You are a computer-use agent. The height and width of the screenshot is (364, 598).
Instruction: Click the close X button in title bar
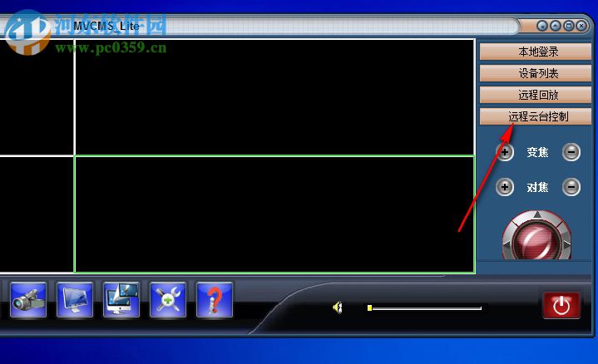[581, 26]
